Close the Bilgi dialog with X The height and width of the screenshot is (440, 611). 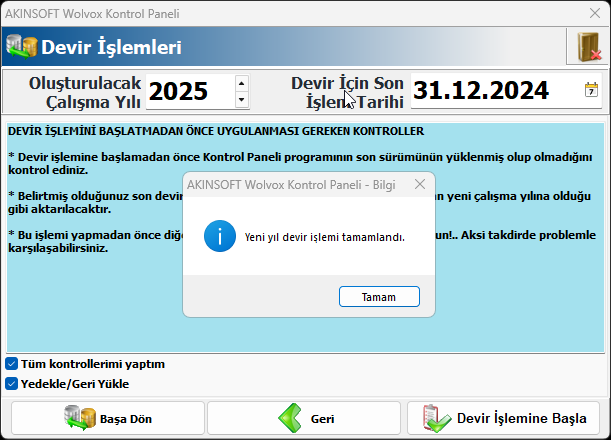pyautogui.click(x=420, y=184)
